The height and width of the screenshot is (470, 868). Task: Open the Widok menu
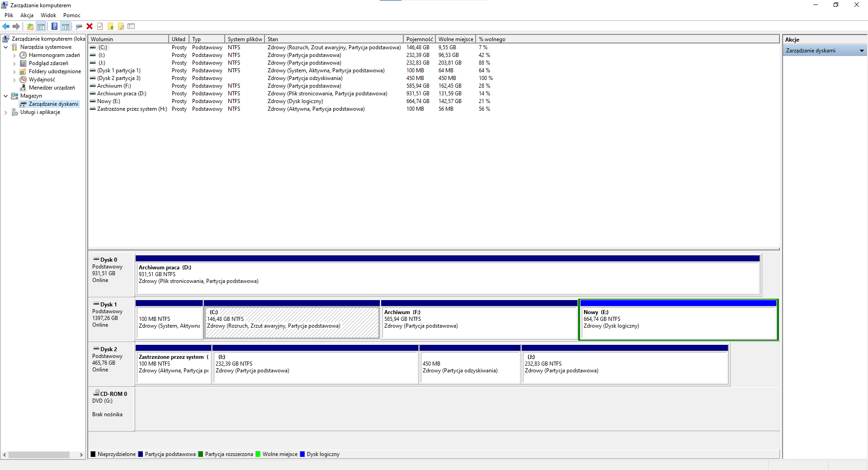tap(48, 15)
